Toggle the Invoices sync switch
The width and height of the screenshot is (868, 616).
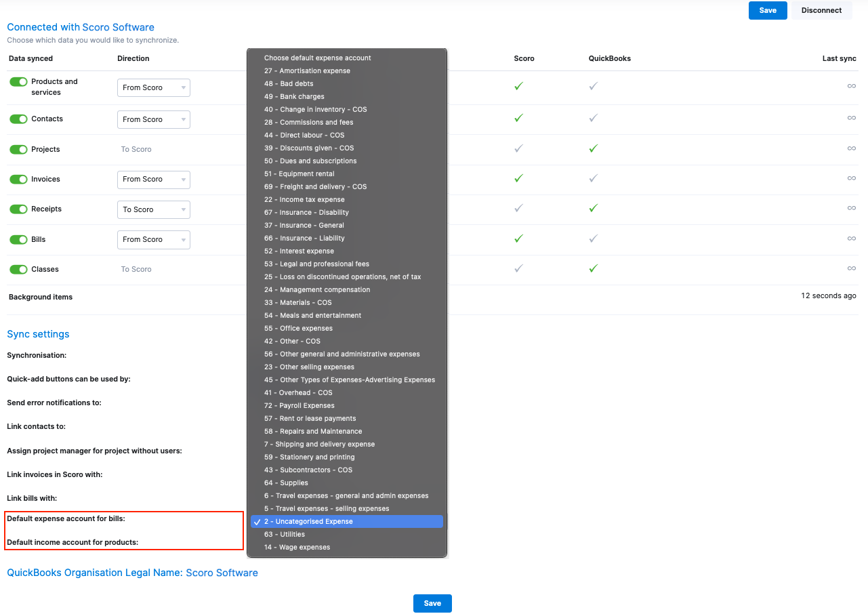(x=18, y=179)
